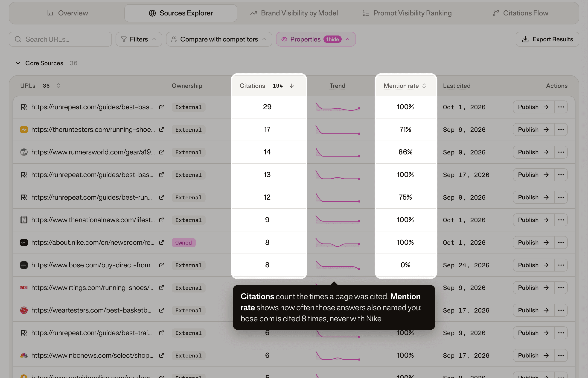
Task: Open more options for rtings.com row
Action: tap(561, 288)
